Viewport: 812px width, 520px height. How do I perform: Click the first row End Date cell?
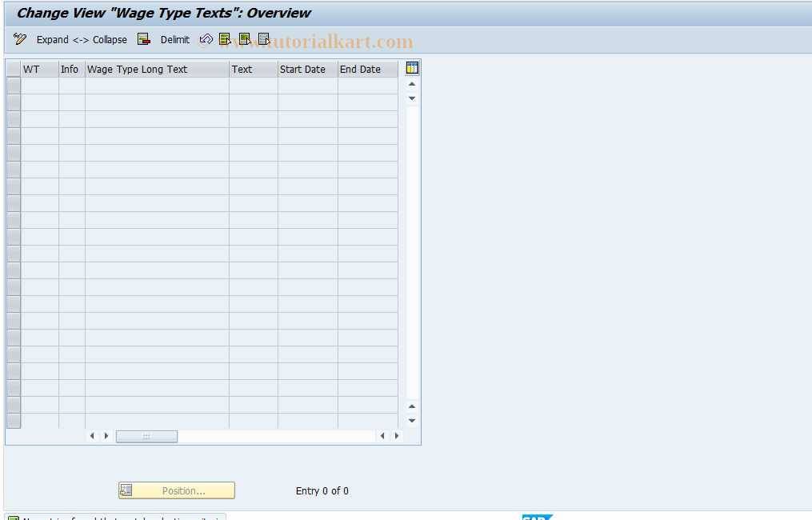tap(368, 86)
